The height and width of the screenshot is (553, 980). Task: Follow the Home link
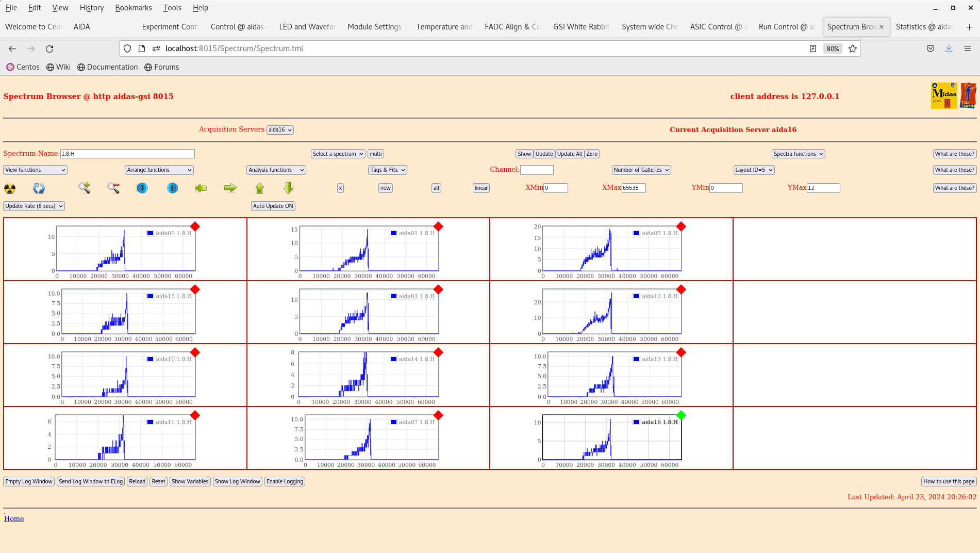coord(14,518)
